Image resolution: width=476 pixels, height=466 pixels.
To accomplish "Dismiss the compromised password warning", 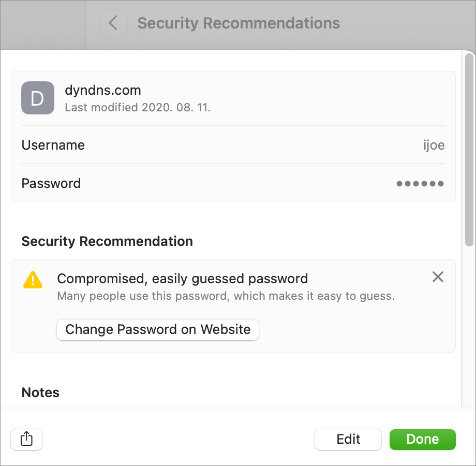I will pyautogui.click(x=438, y=276).
